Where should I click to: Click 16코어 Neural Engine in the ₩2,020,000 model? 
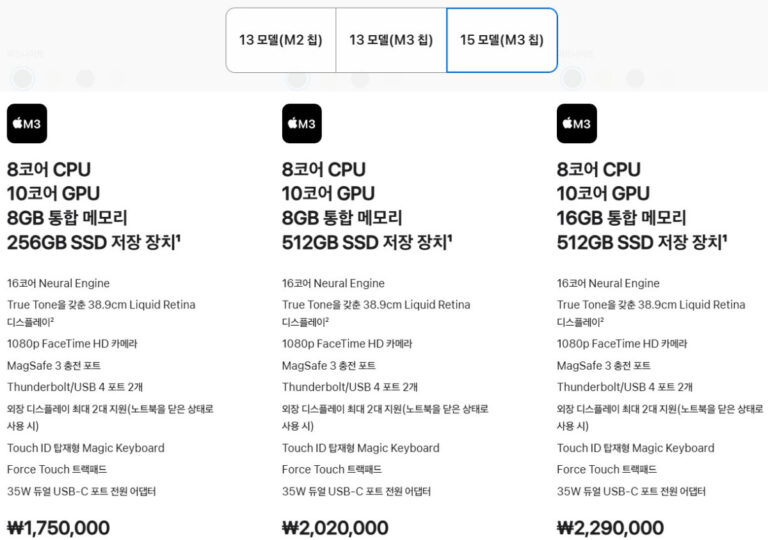click(333, 283)
